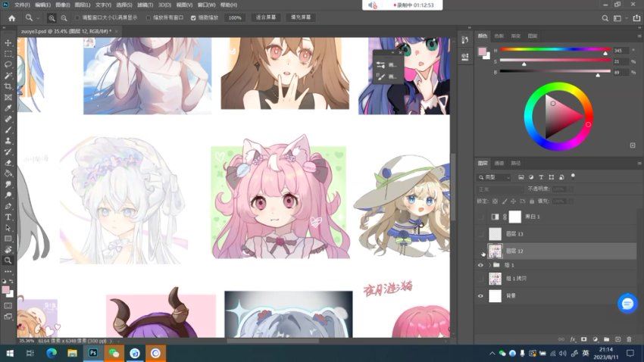Screen dimensions: 644x362
Task: Select the Paint Bucket tool
Action: click(x=8, y=173)
